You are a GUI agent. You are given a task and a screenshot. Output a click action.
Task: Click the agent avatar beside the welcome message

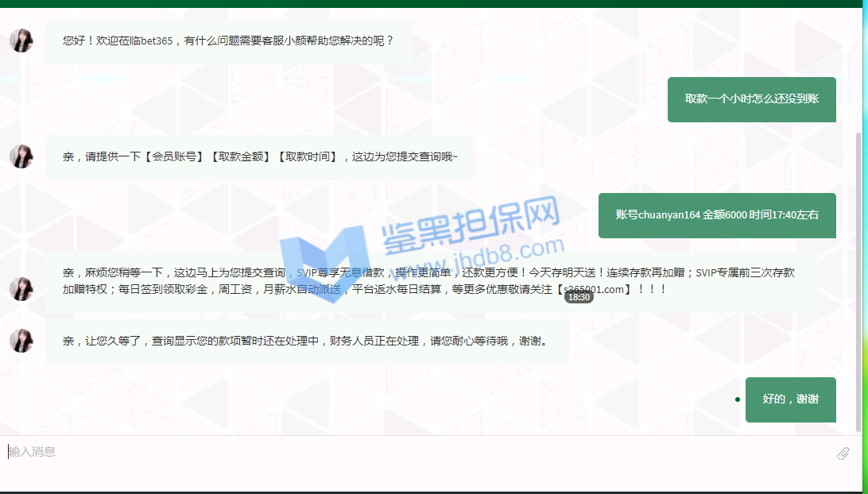point(21,41)
